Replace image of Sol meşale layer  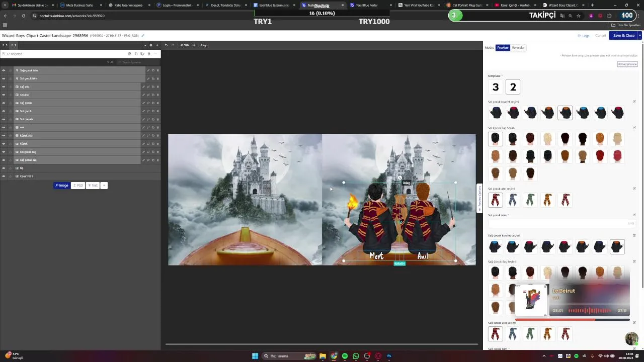point(148,119)
